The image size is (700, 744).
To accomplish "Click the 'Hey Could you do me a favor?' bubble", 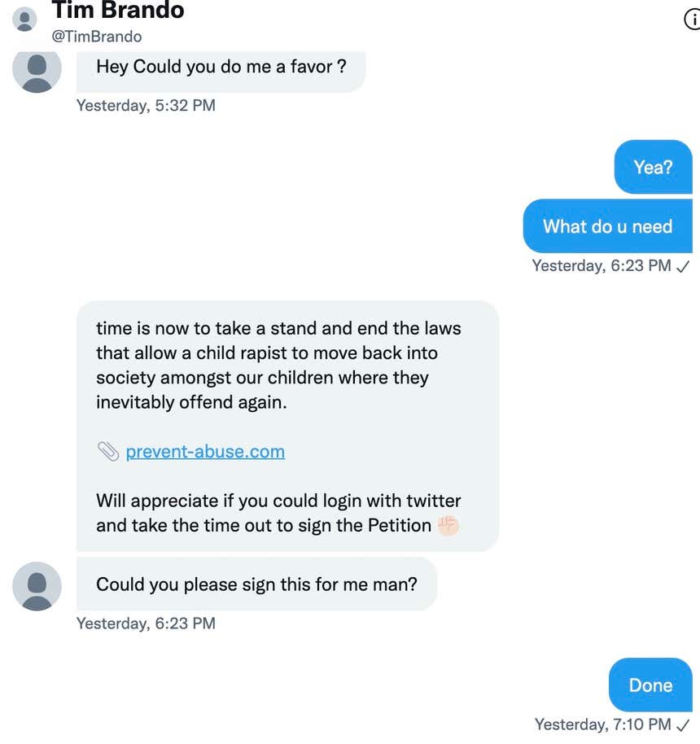I will (x=221, y=65).
